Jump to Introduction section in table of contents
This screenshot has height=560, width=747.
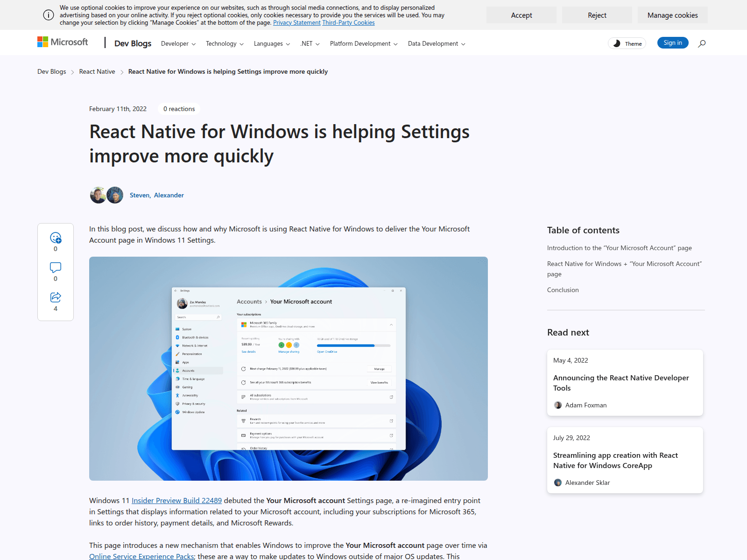[x=620, y=248]
